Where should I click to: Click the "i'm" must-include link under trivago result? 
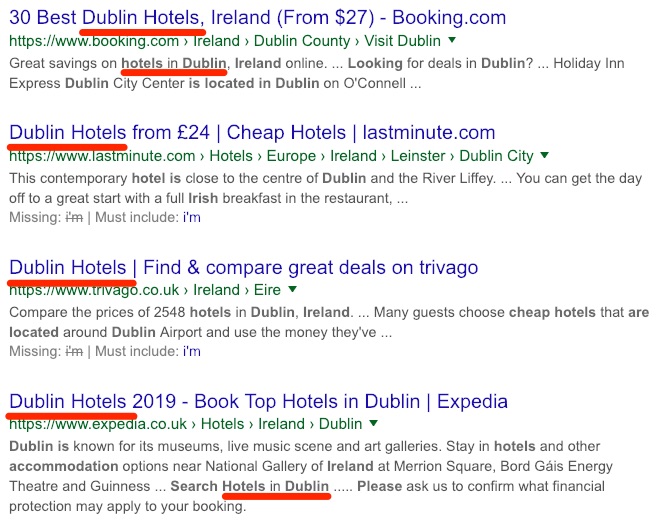pos(192,351)
